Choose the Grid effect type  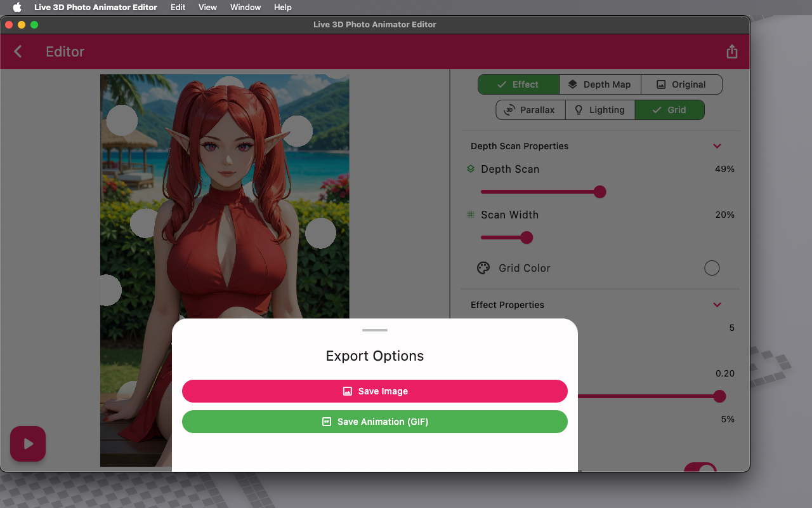tap(669, 110)
